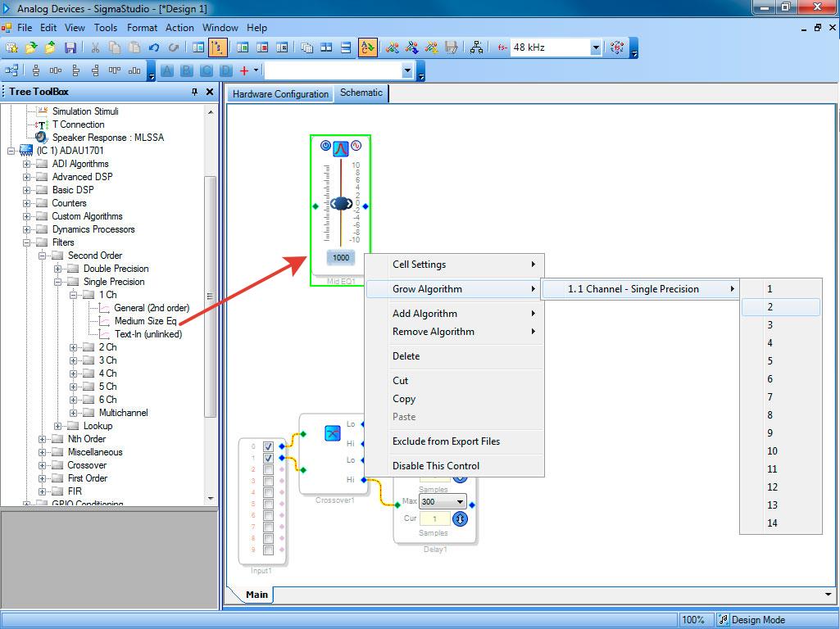
Task: Click the Save icon in the toolbar
Action: (x=70, y=48)
